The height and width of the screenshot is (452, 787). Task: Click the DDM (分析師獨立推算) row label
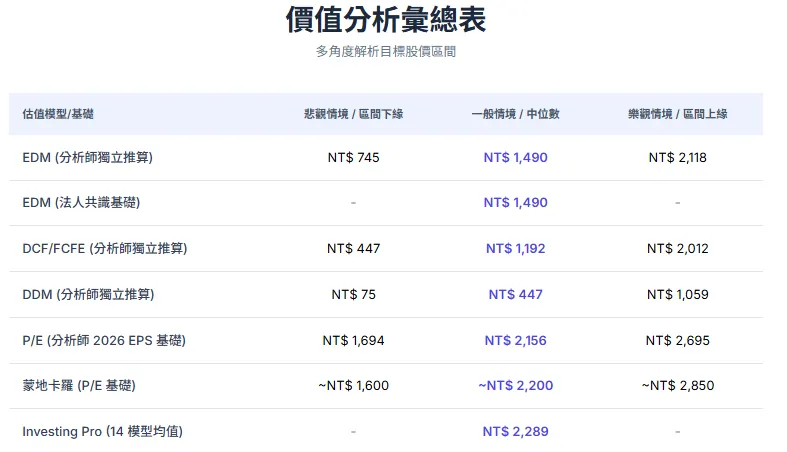(x=88, y=294)
